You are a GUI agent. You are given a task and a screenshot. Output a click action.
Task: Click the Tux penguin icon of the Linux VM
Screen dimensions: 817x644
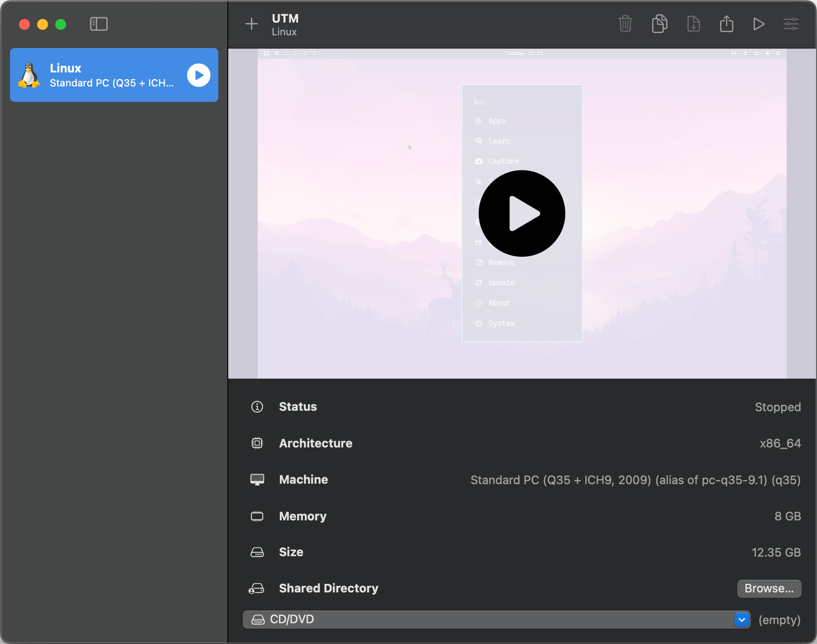pyautogui.click(x=29, y=76)
